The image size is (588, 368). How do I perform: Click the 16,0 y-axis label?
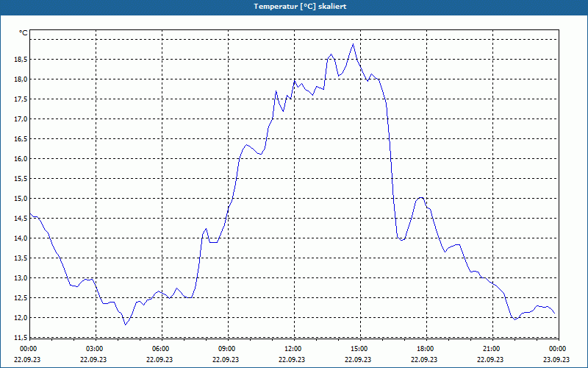[20, 159]
